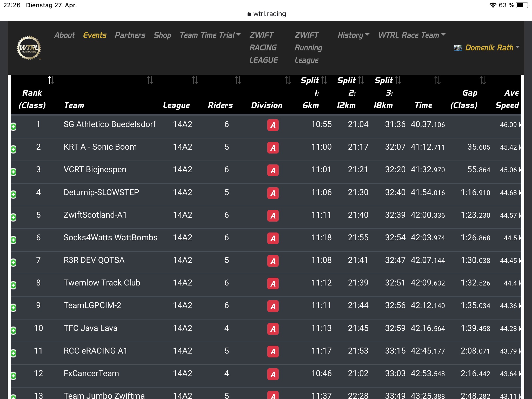Image resolution: width=532 pixels, height=399 pixels.
Task: Click division A badge for R3R DEV QOTSA
Action: [x=273, y=261]
